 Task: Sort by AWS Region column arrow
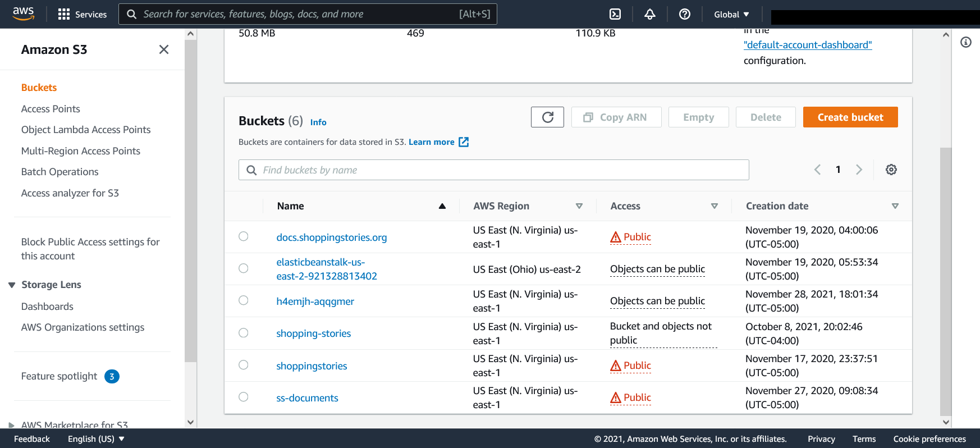579,206
